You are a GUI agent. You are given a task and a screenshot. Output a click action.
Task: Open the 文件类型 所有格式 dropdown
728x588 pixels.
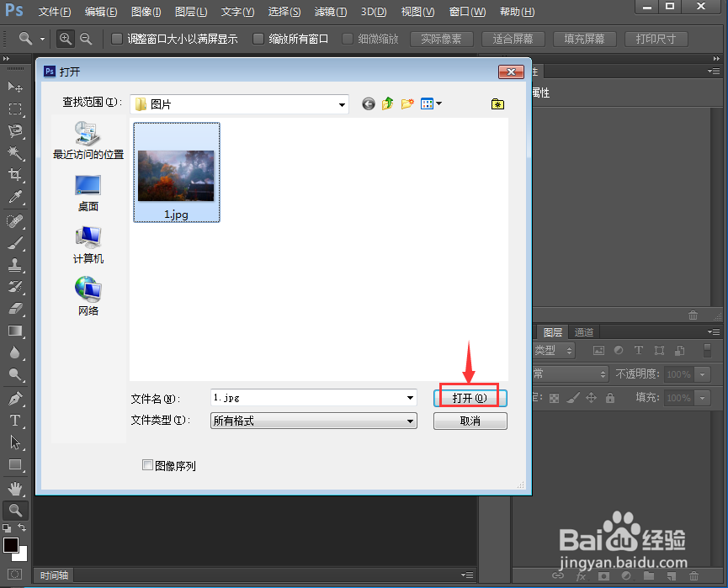(314, 421)
